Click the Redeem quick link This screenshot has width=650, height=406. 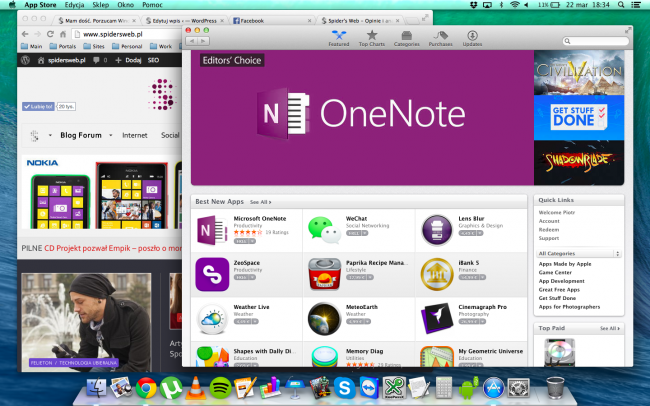548,230
